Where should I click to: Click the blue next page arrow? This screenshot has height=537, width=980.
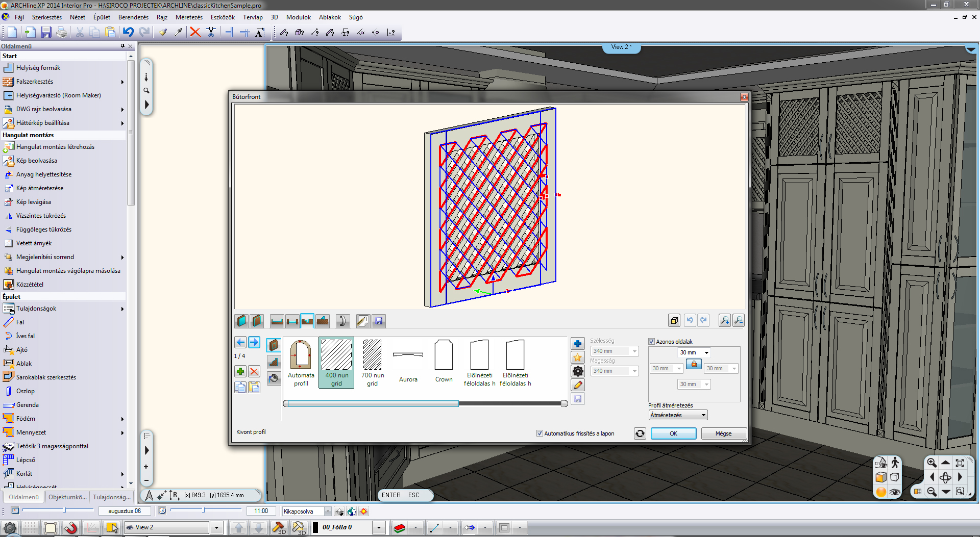coord(254,342)
